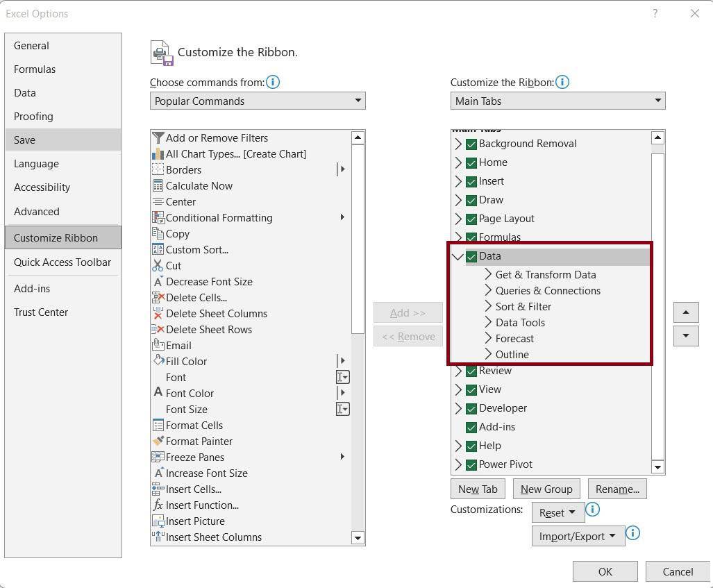The width and height of the screenshot is (713, 588).
Task: Click the Delete Cells icon
Action: [158, 297]
